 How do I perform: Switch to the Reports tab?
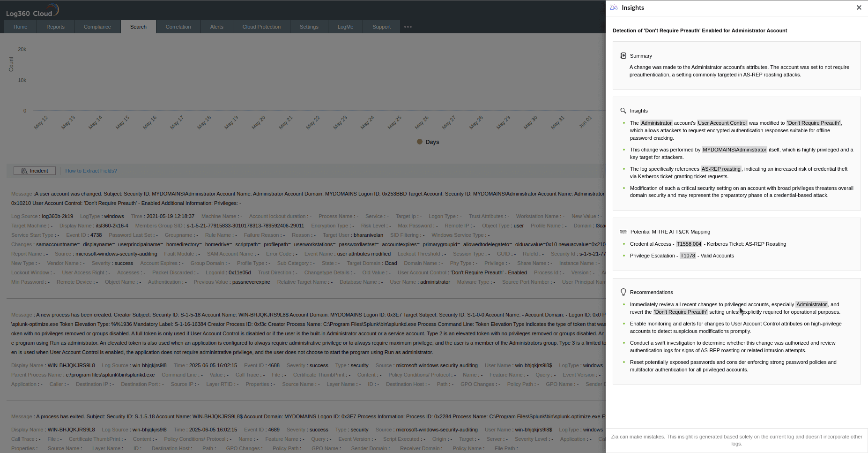point(56,27)
